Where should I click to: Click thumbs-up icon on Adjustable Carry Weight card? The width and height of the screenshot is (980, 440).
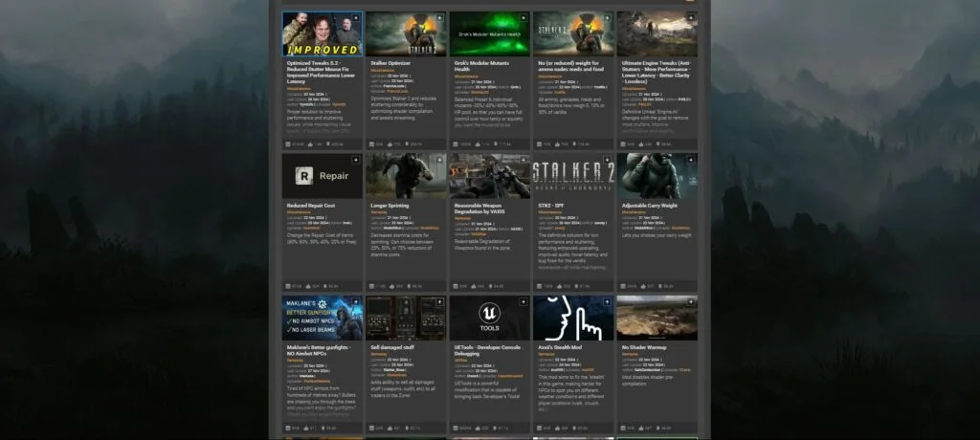642,286
